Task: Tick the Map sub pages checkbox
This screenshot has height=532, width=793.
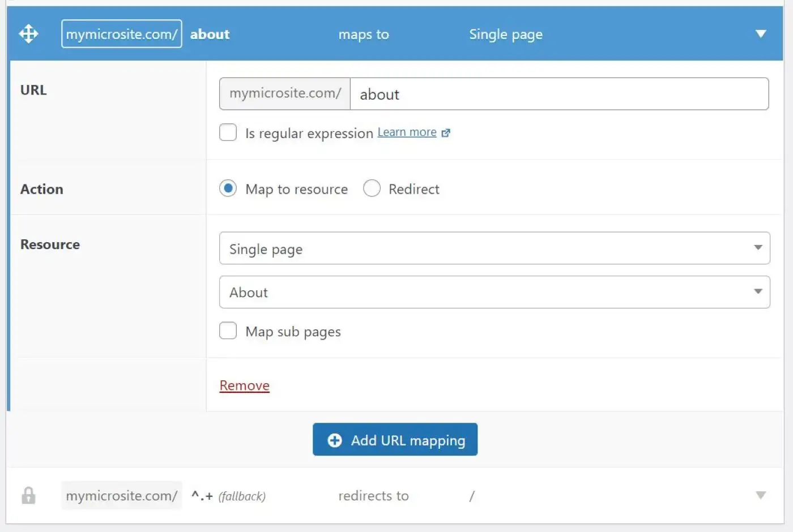Action: tap(228, 331)
